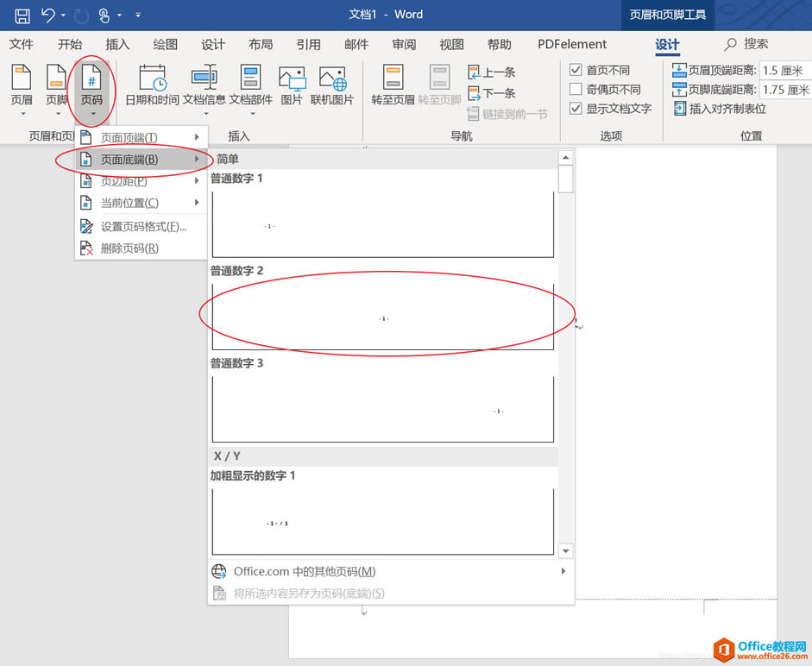Image resolution: width=812 pixels, height=666 pixels.
Task: Switch to the 绘图 tab
Action: (166, 45)
